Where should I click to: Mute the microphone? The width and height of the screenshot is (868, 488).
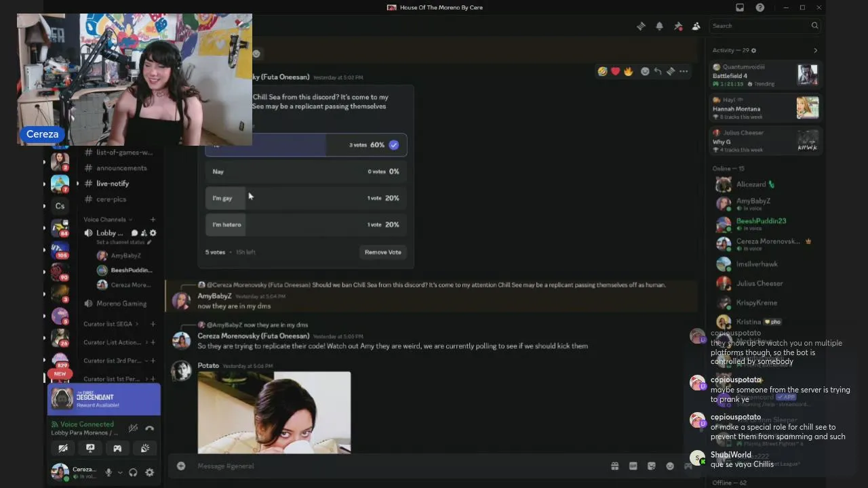coord(108,472)
